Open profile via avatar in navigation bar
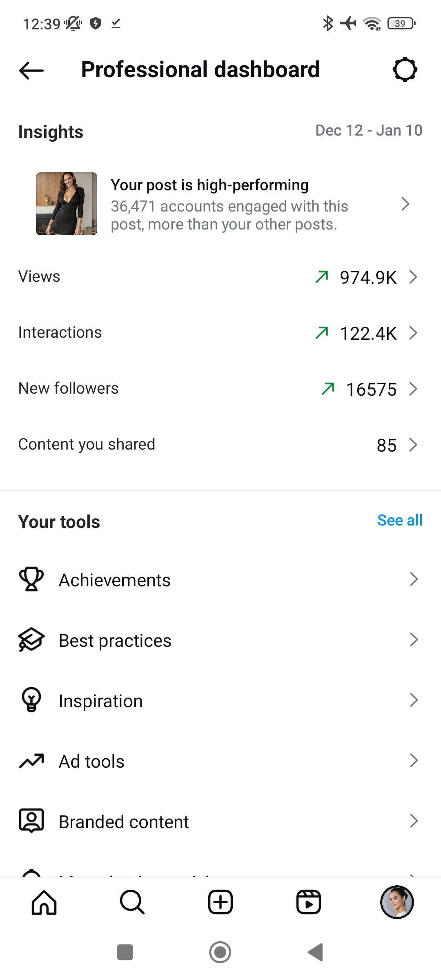The height and width of the screenshot is (980, 441). (x=397, y=902)
